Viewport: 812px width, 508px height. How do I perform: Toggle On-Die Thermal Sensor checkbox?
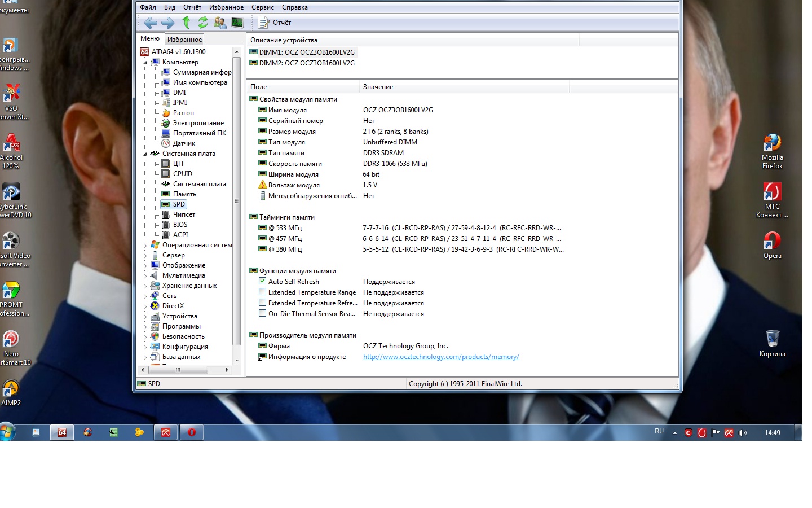click(x=262, y=313)
